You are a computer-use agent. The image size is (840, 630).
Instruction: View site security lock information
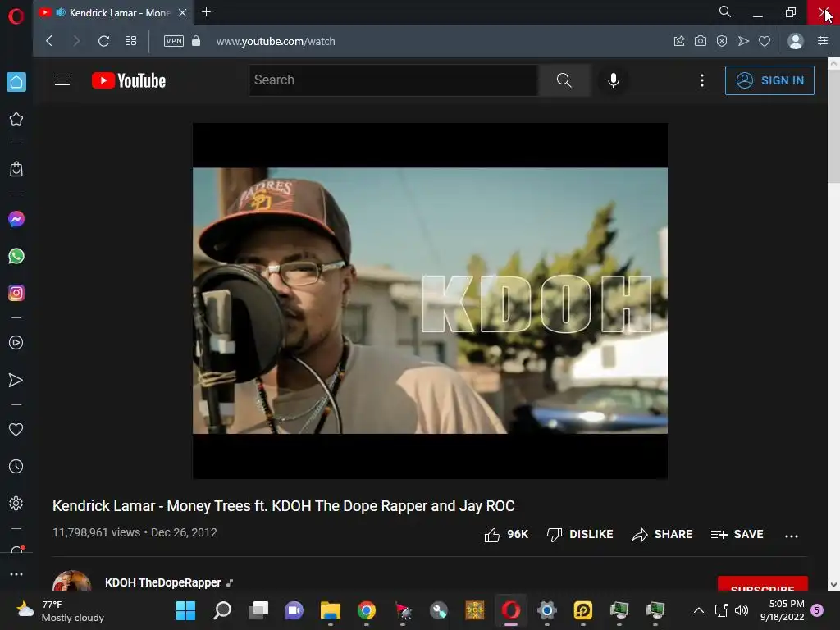tap(196, 41)
